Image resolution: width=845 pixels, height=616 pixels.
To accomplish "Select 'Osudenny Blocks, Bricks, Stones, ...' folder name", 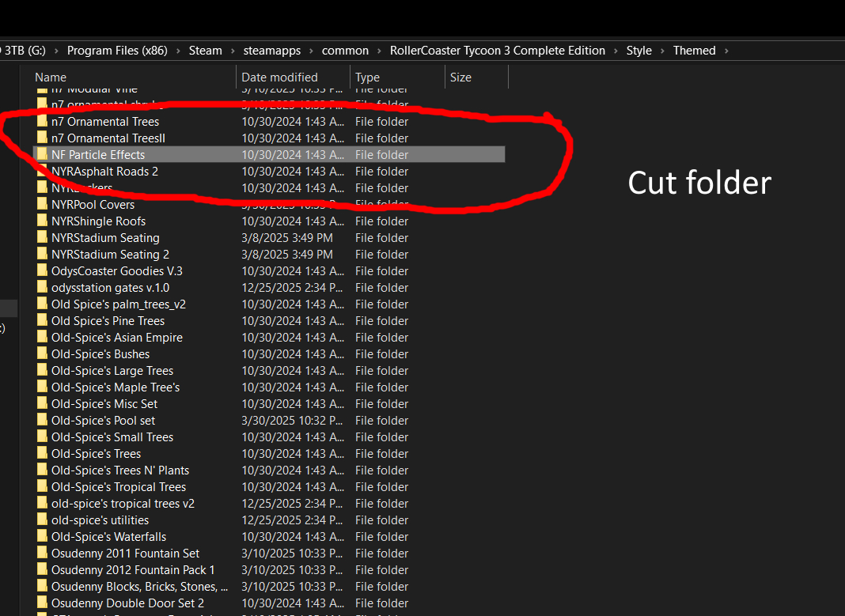I will coord(139,587).
